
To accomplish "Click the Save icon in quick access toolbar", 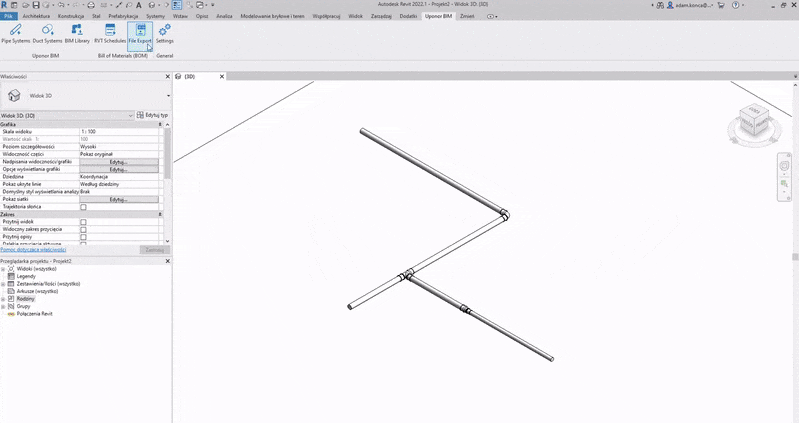I will coord(36,5).
